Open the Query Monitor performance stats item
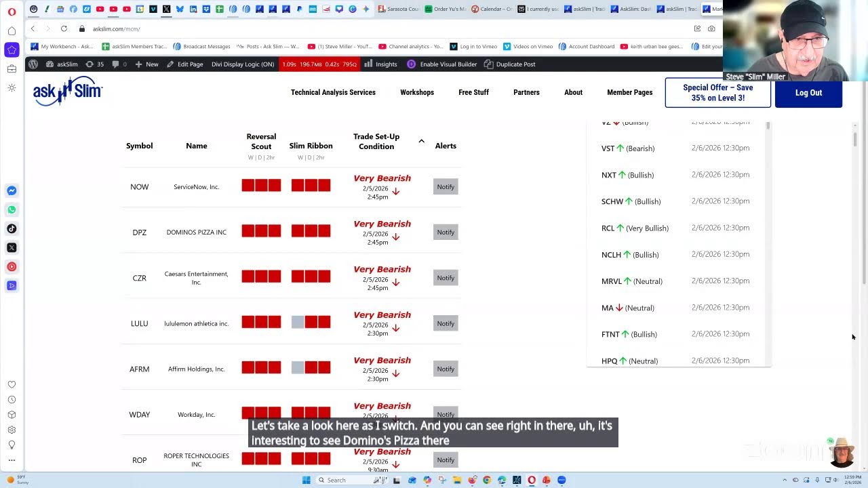This screenshot has width=868, height=488. pyautogui.click(x=319, y=64)
